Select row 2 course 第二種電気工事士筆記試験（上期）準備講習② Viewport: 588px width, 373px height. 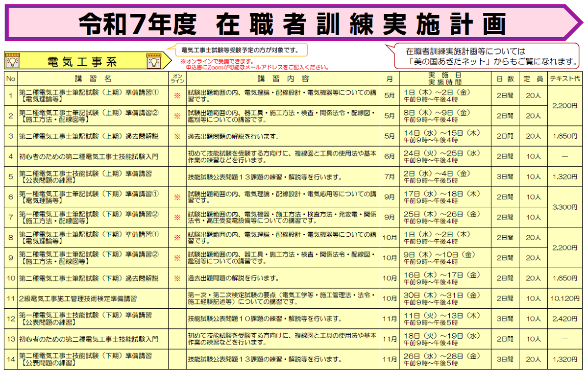[89, 112]
